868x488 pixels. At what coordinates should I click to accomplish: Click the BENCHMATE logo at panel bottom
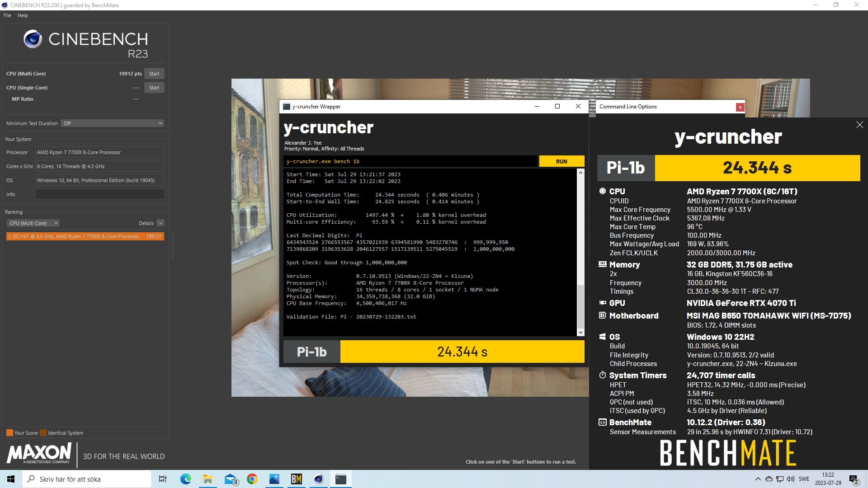(x=728, y=453)
